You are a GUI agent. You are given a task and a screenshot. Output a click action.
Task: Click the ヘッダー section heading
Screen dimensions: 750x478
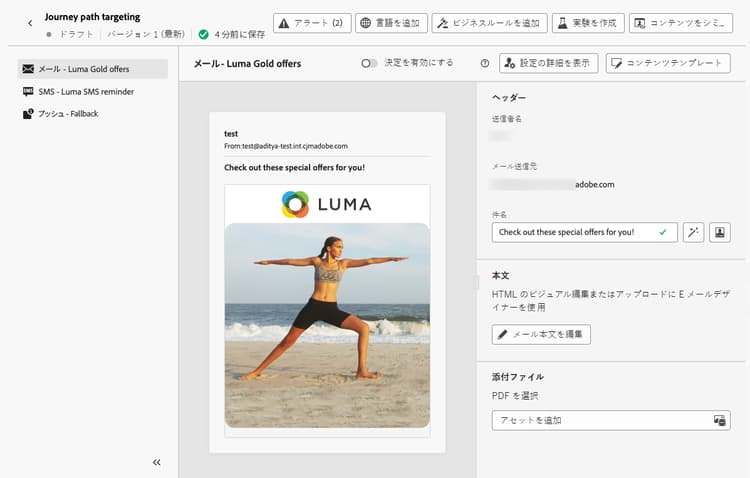pyautogui.click(x=509, y=98)
